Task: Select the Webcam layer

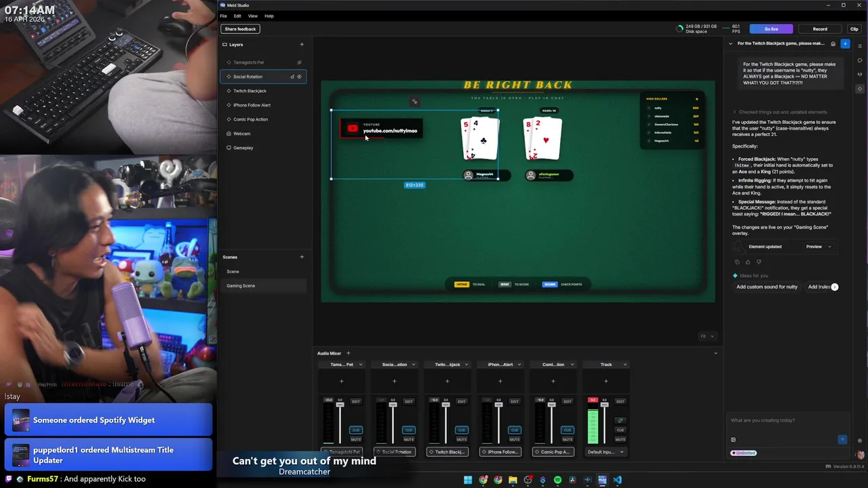Action: coord(263,134)
